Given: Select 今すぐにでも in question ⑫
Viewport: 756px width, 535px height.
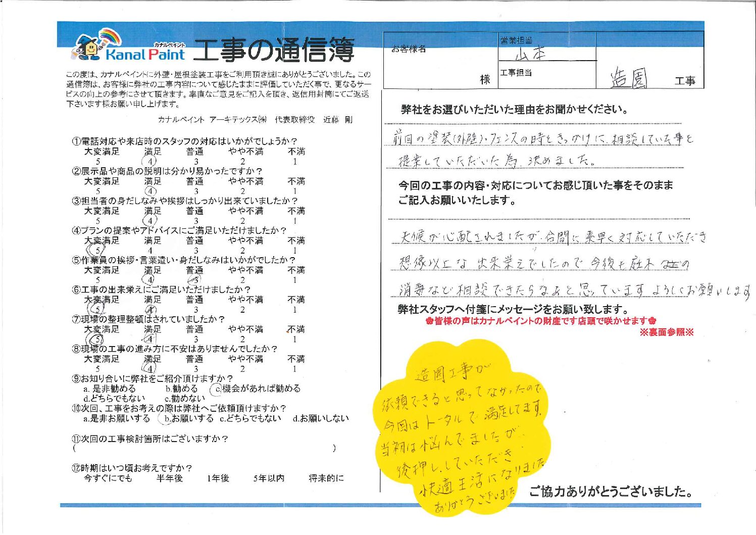Looking at the screenshot, I should pos(108,478).
